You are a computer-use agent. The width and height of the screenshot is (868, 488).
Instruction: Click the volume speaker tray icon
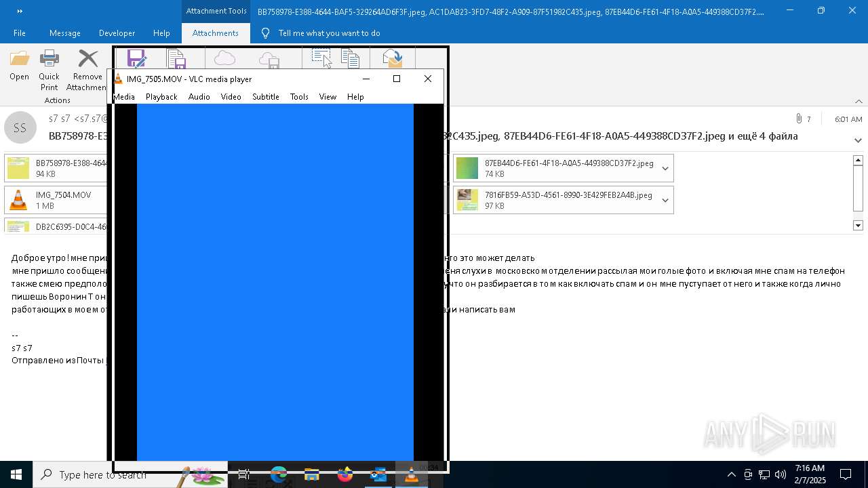(x=781, y=474)
